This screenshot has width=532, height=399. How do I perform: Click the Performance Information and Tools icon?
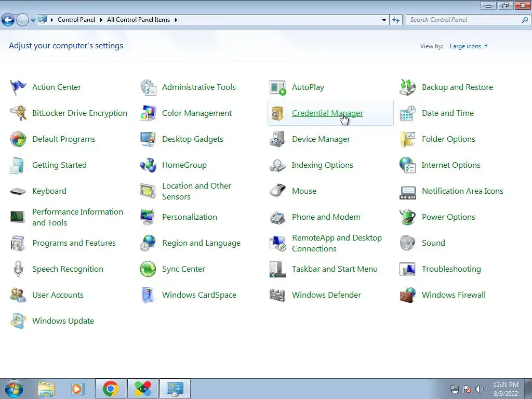point(17,217)
